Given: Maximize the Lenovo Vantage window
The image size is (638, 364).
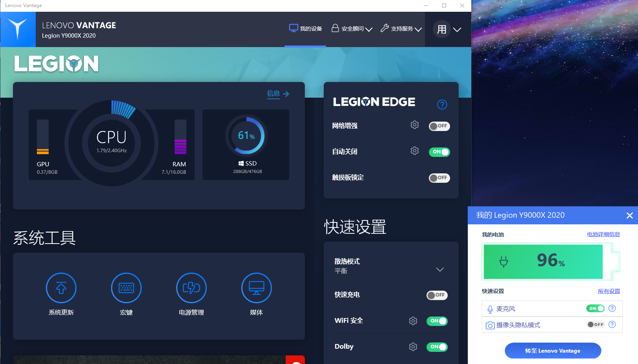Looking at the screenshot, I should [x=444, y=5].
